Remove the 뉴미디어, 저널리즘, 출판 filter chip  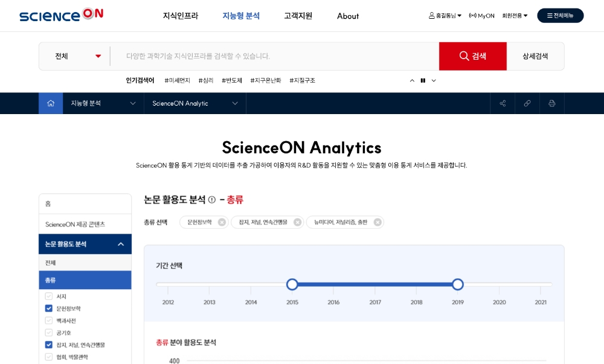(377, 222)
